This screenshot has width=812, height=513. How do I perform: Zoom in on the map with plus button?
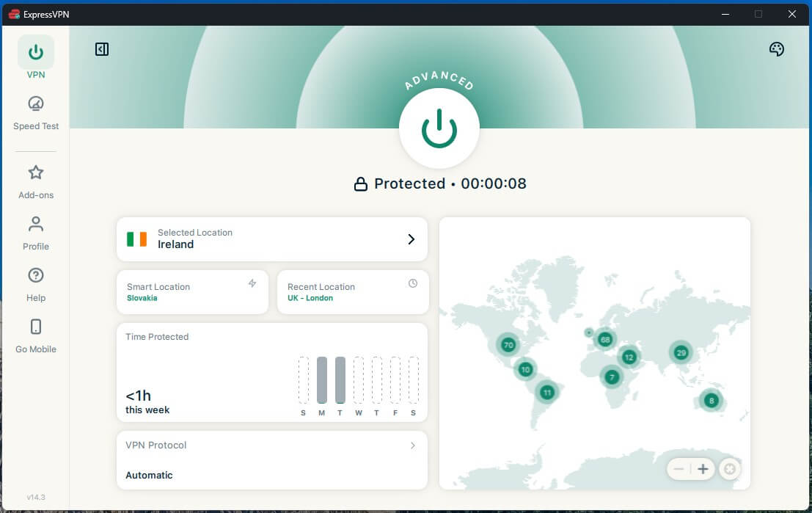pyautogui.click(x=703, y=469)
